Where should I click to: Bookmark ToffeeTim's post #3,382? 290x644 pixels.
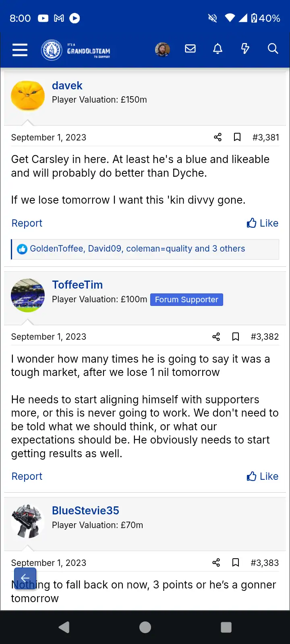pyautogui.click(x=236, y=336)
